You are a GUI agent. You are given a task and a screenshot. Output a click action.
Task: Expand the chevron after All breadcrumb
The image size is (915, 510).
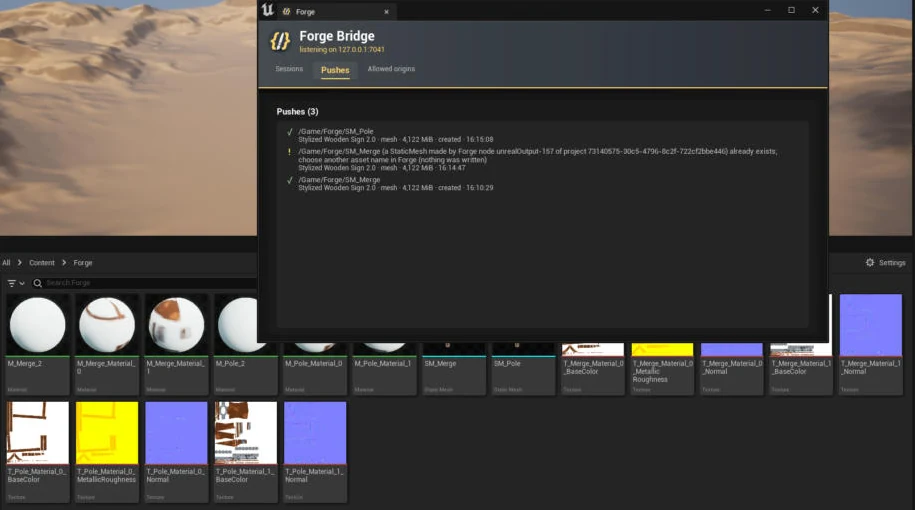(19, 263)
